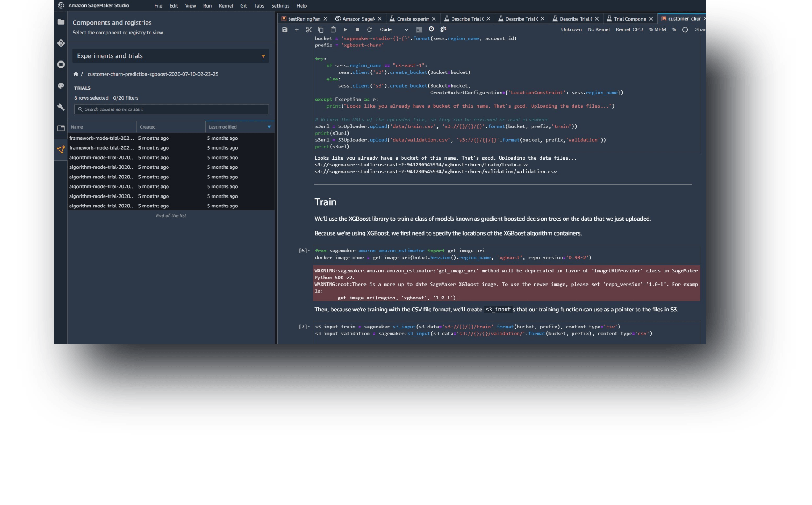
Task: Click the '8 rows selected' label
Action: point(91,98)
